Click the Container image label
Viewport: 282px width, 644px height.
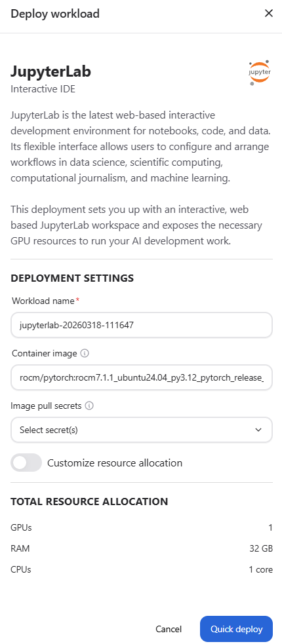45,354
